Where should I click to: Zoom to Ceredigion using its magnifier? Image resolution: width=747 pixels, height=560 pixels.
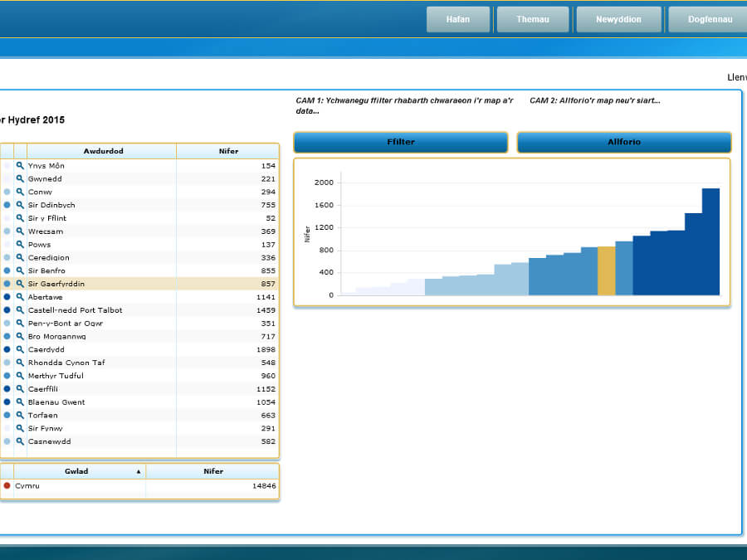[20, 258]
